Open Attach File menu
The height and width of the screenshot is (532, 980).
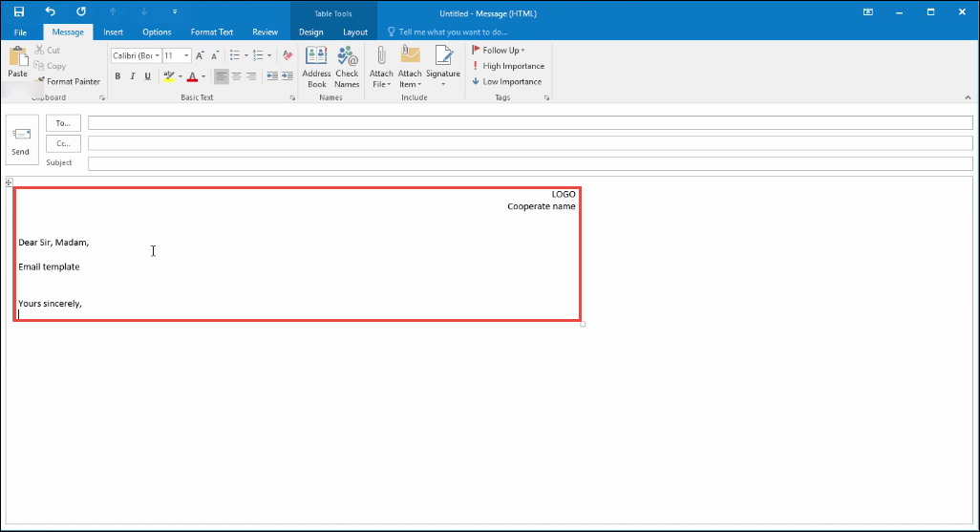pyautogui.click(x=380, y=67)
